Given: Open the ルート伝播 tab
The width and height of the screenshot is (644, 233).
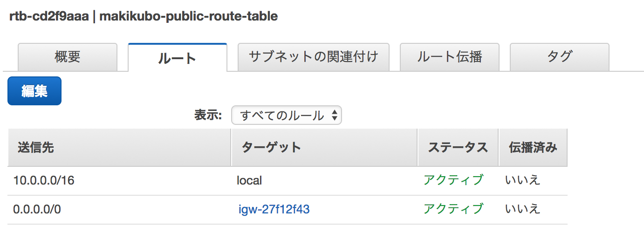Looking at the screenshot, I should pos(450,57).
